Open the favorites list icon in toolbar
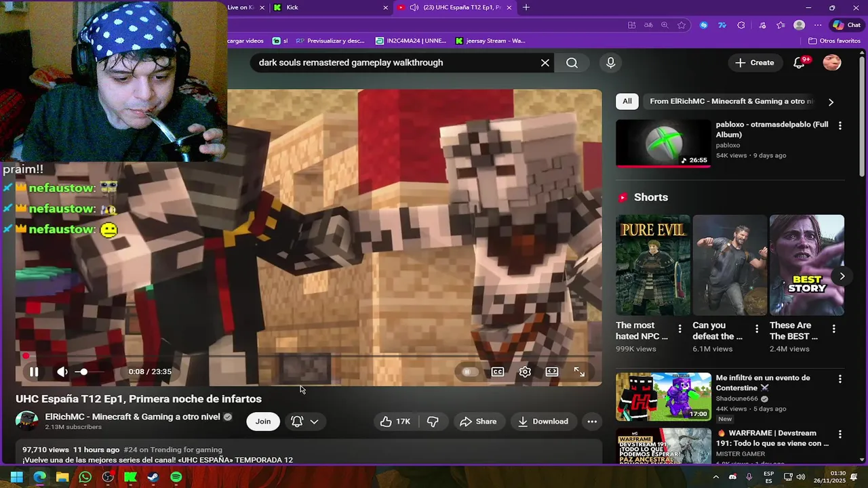The height and width of the screenshot is (488, 868). click(781, 25)
